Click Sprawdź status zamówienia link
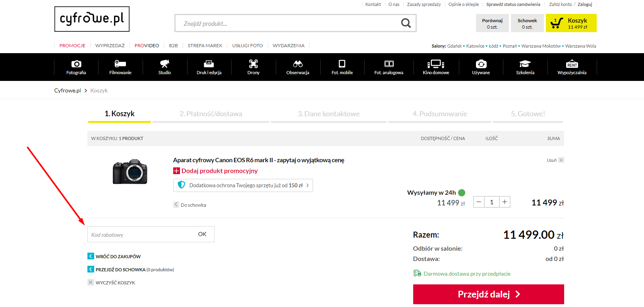Image resolution: width=644 pixels, height=307 pixels. coord(513,4)
